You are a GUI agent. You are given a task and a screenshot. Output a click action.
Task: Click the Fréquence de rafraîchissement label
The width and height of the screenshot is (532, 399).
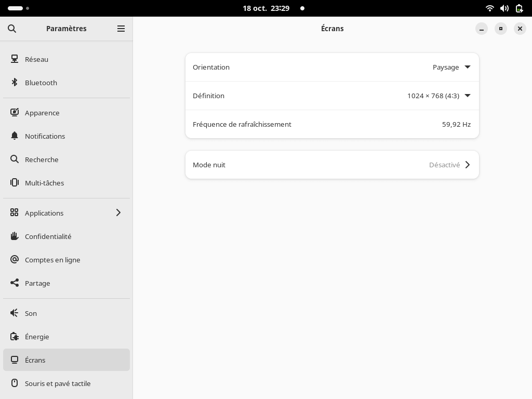[242, 125]
